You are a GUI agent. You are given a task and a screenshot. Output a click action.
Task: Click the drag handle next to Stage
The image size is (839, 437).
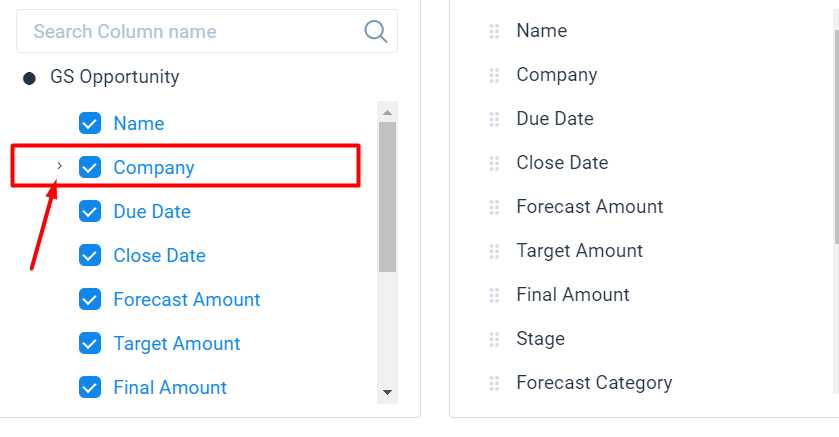coord(494,339)
